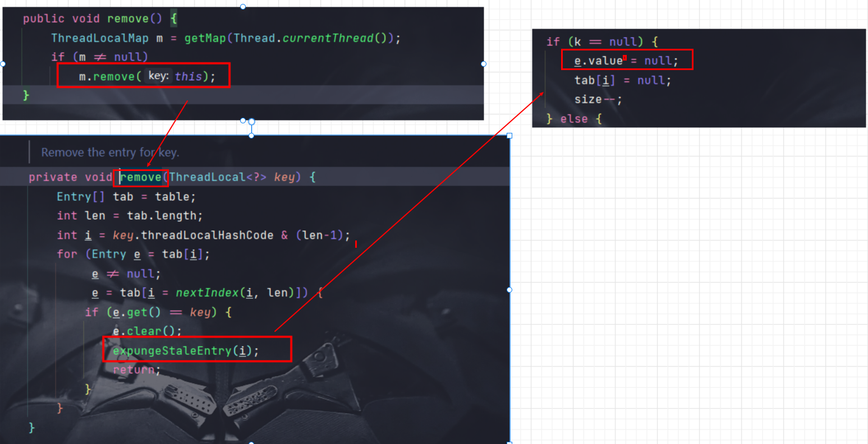Click the 'Entry[] tab = table;' line
The width and height of the screenshot is (868, 444).
tap(126, 197)
